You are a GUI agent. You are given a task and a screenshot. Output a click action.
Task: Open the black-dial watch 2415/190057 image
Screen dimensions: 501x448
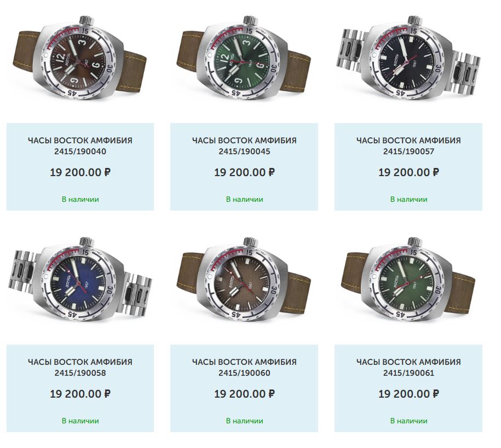click(408, 57)
